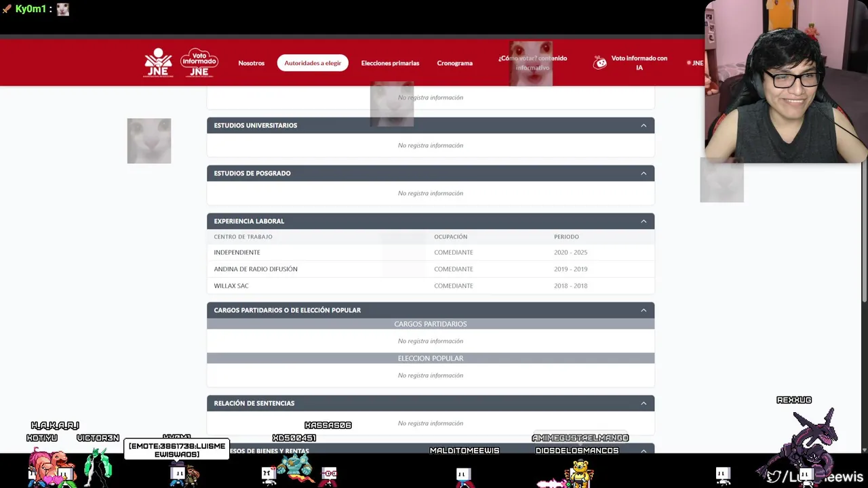
Task: Collapse the Experiencia Laboral section
Action: (644, 221)
